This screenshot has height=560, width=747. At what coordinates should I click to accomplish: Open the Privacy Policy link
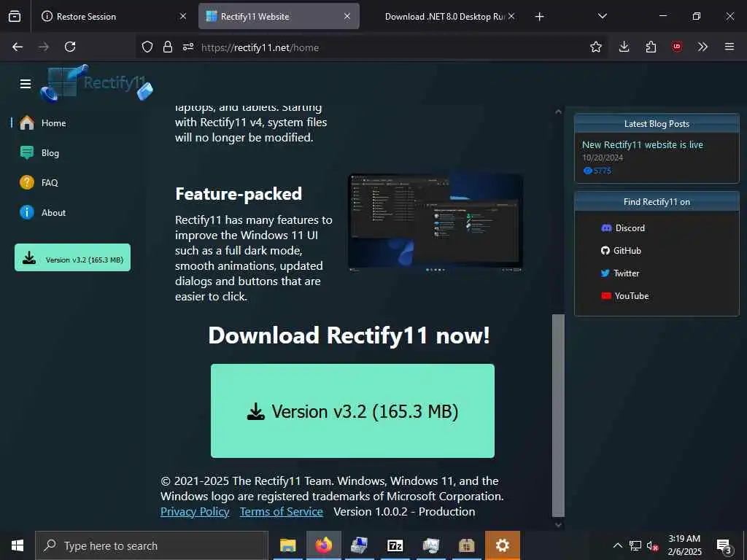[195, 511]
